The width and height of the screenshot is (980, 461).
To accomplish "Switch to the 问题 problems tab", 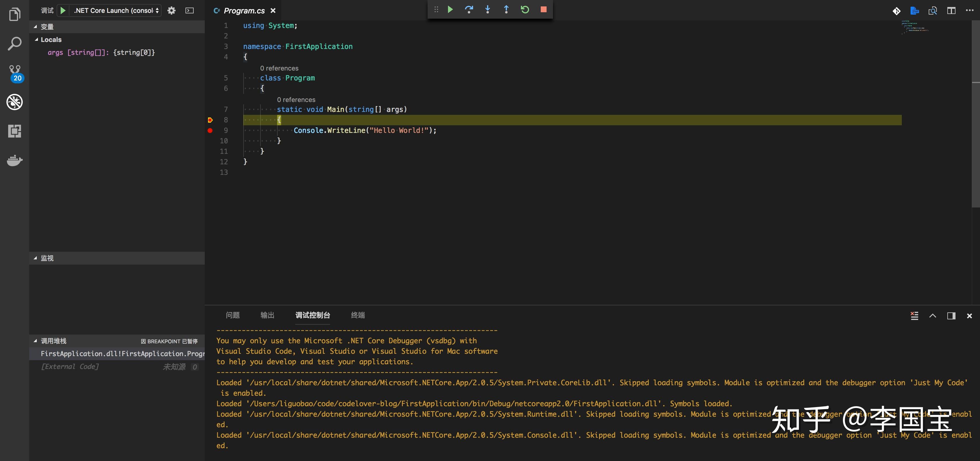I will coord(232,315).
